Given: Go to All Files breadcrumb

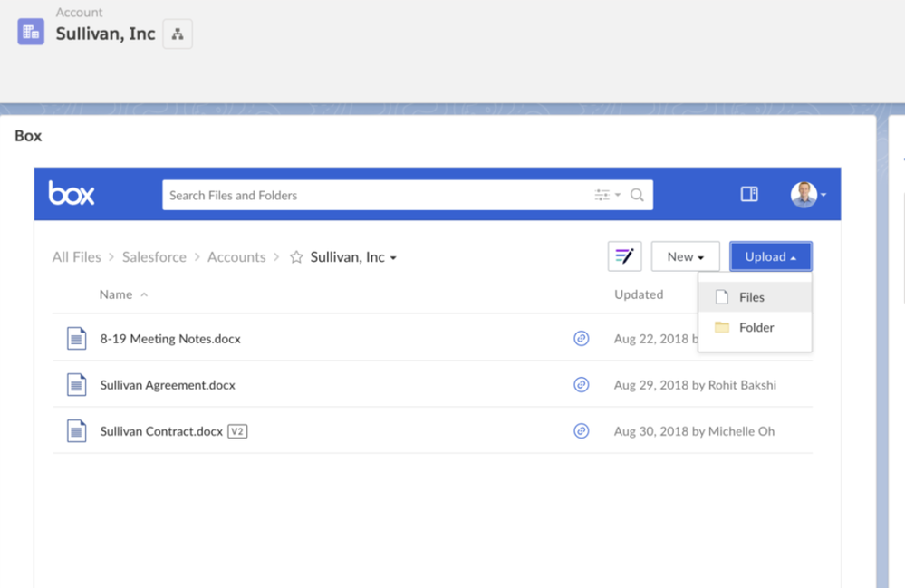Looking at the screenshot, I should pos(76,257).
